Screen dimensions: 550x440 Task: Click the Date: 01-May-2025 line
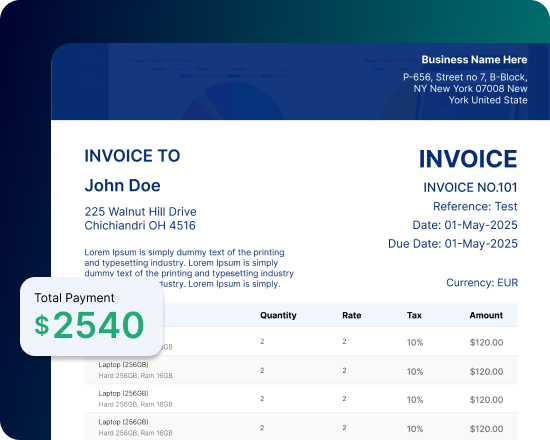click(x=465, y=225)
